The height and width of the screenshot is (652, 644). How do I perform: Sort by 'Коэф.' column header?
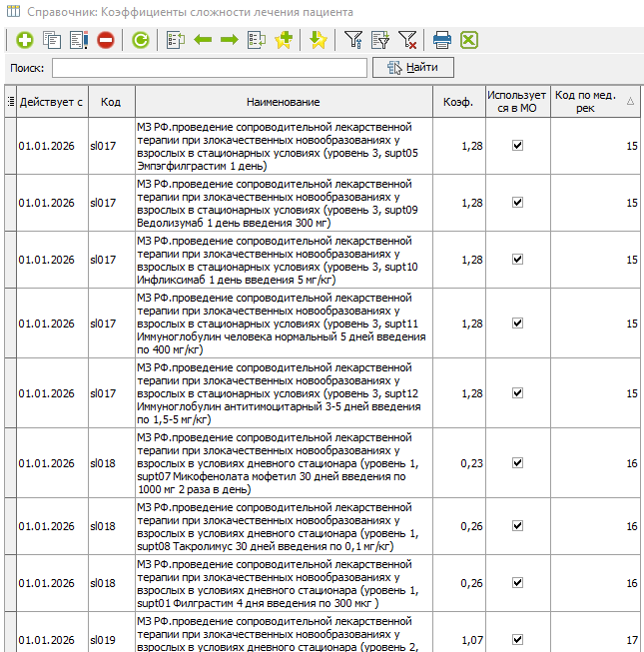pos(458,102)
